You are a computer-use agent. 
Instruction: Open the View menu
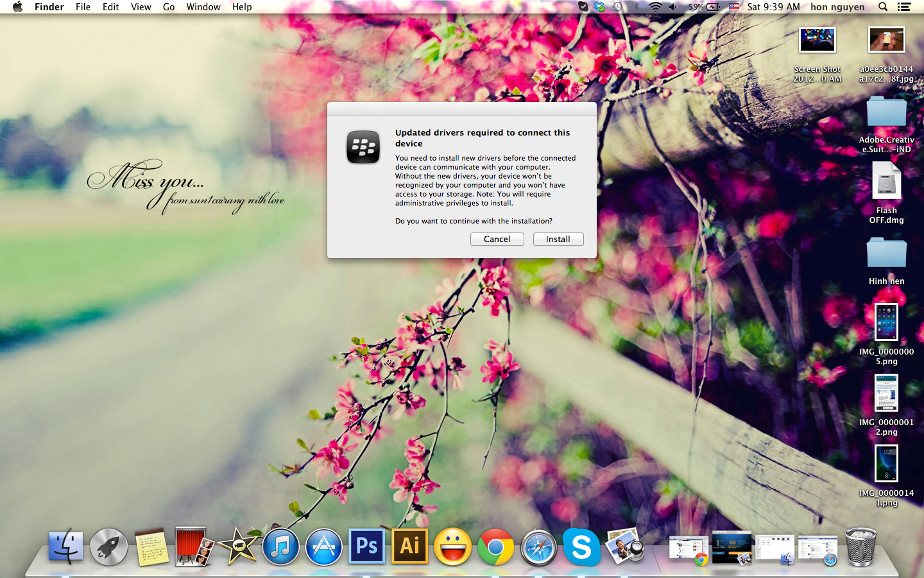pyautogui.click(x=141, y=7)
